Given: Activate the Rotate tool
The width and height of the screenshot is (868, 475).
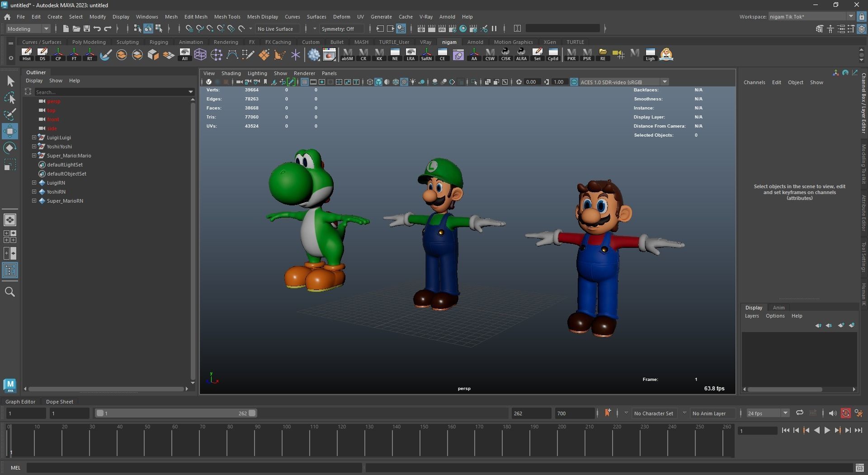Looking at the screenshot, I should pos(10,148).
